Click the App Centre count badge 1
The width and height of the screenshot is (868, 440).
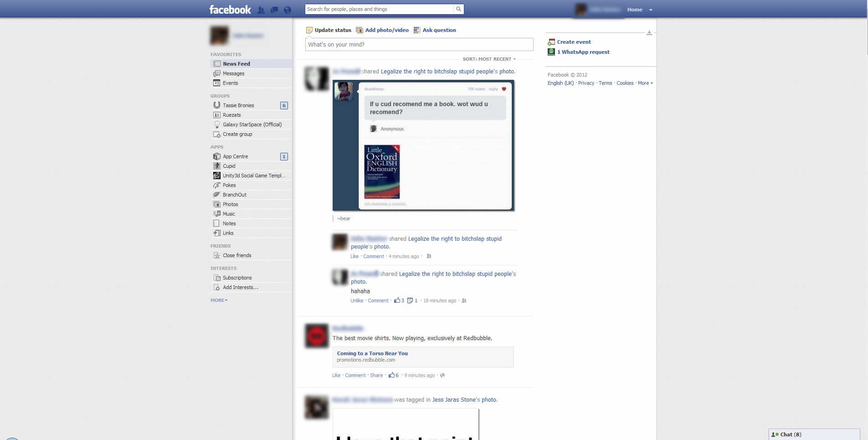click(x=284, y=156)
